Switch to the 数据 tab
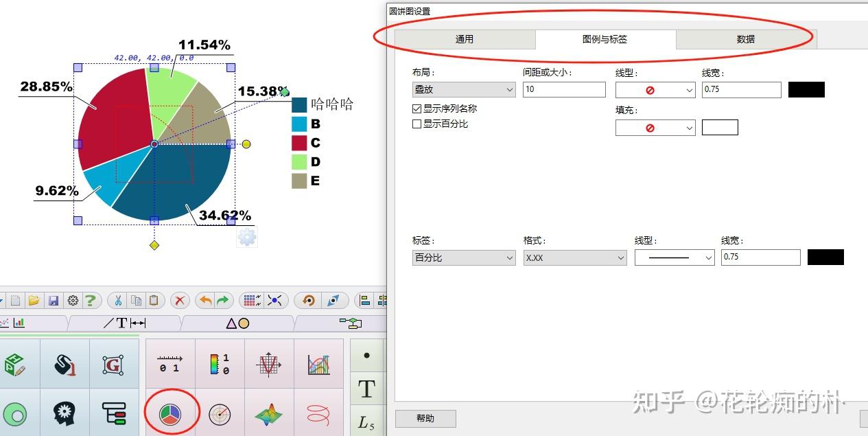868x436 pixels. (x=744, y=39)
